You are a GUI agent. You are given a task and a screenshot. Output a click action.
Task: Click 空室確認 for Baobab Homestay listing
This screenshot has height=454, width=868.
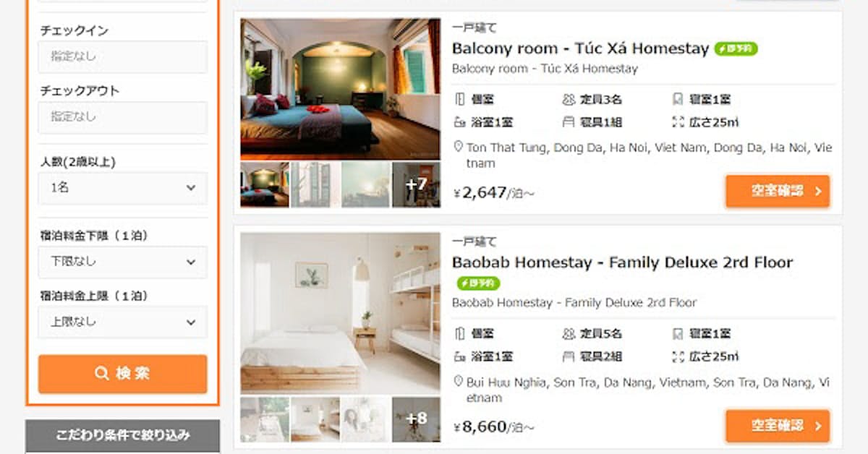coord(778,426)
